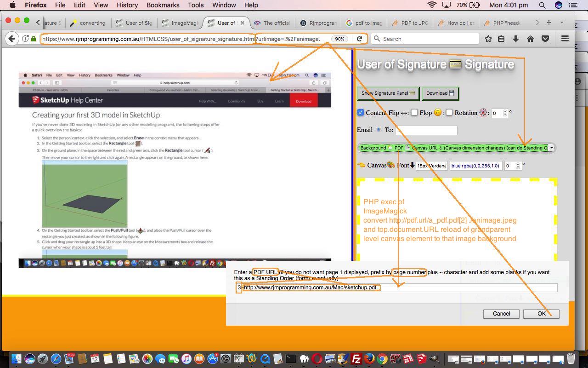This screenshot has width=588, height=368.
Task: Cancel the PDF URL prompt
Action: pos(501,314)
